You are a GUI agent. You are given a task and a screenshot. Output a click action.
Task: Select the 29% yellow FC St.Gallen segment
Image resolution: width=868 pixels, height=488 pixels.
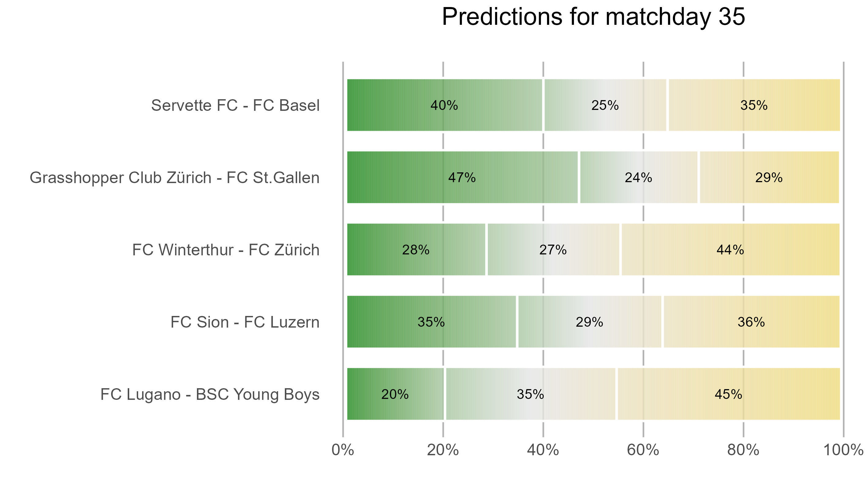click(769, 178)
